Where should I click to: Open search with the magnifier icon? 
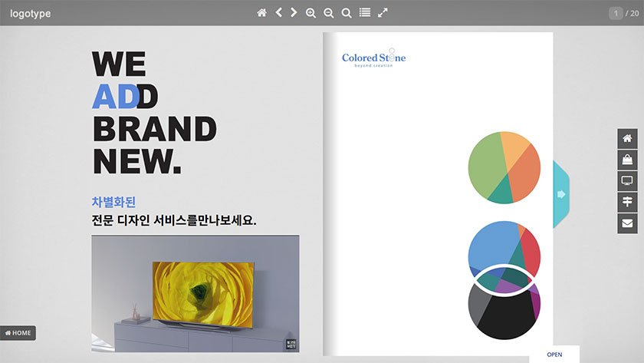click(x=347, y=13)
